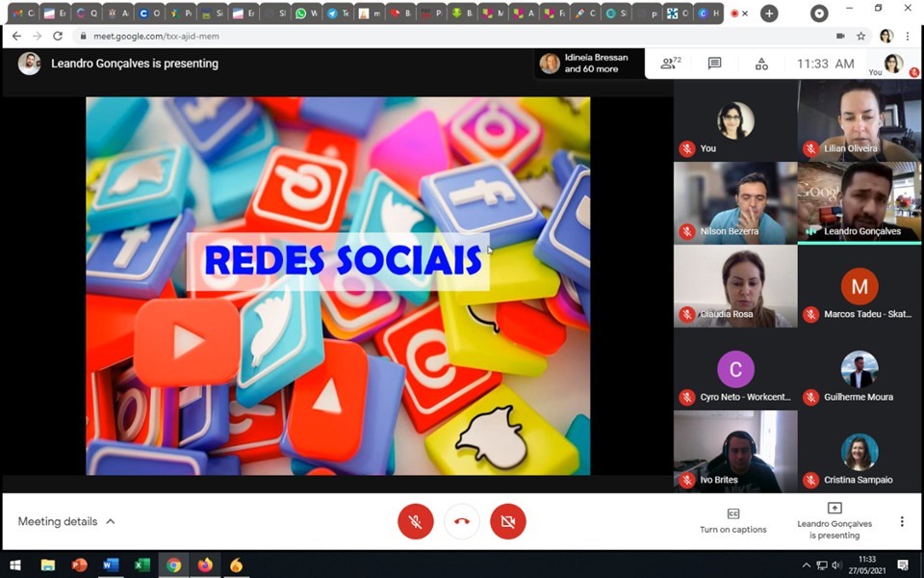Open Firefox from the taskbar

[x=205, y=565]
